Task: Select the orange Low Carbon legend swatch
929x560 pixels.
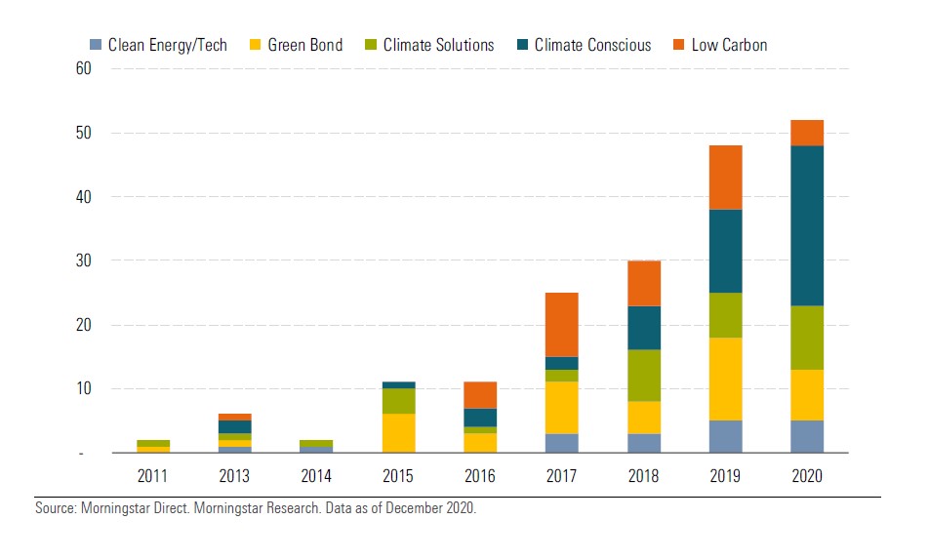Action: click(678, 45)
